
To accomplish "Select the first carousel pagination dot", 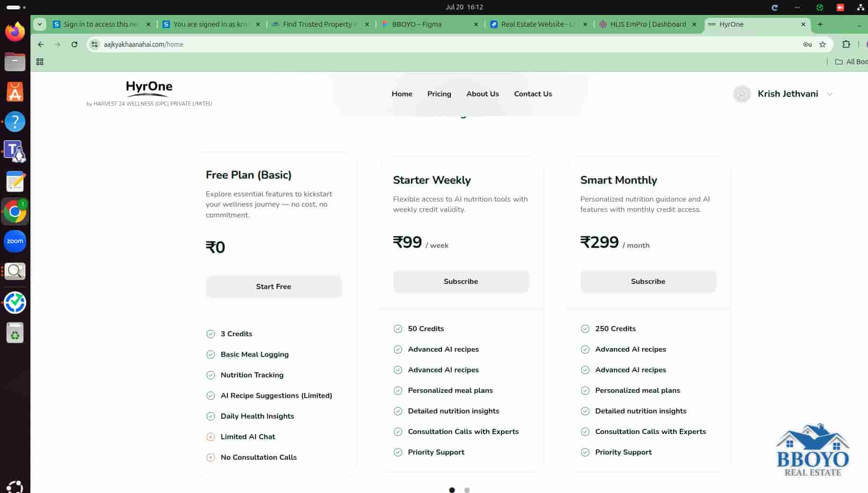I will [452, 490].
